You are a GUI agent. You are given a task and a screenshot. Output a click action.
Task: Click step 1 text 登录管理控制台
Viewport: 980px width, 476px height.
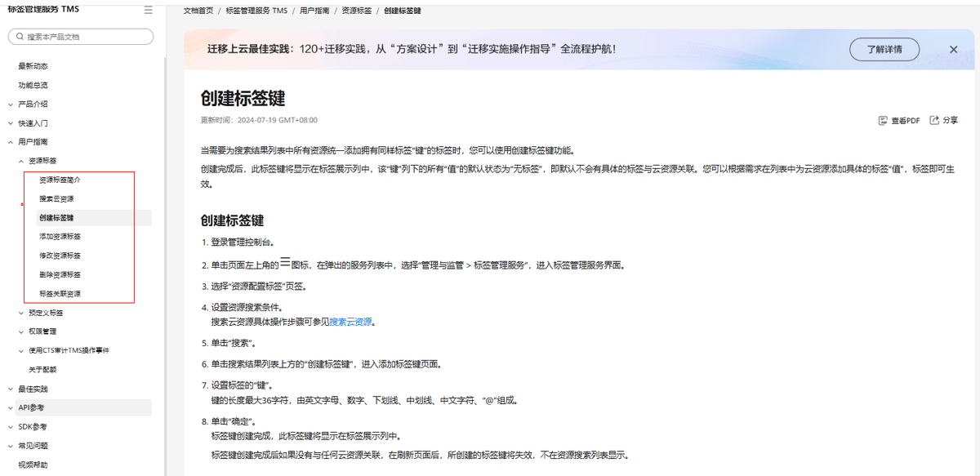click(x=242, y=242)
